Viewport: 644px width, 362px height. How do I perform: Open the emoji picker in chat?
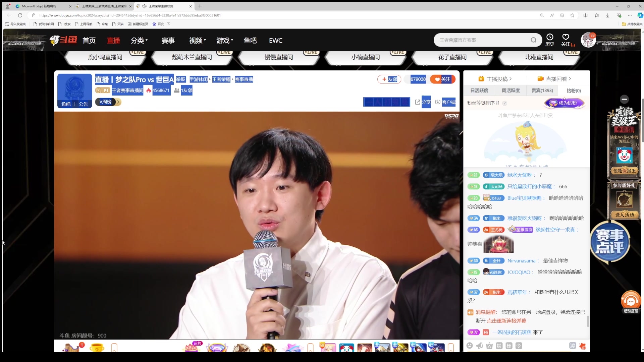coord(470,346)
